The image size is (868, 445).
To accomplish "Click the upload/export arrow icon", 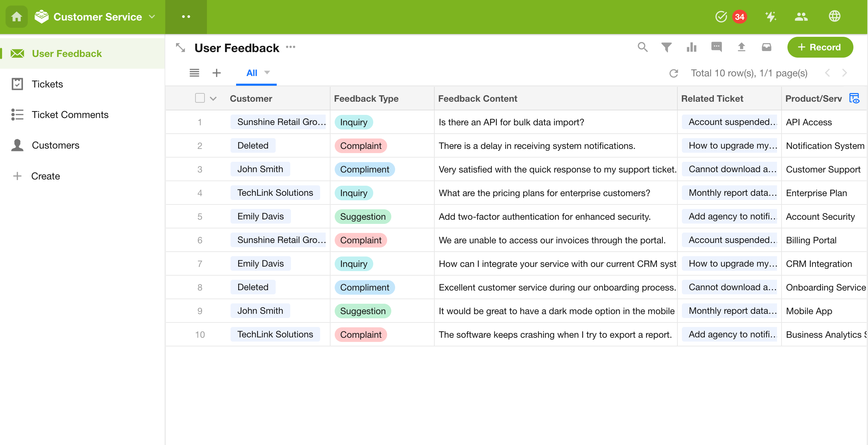I will (x=741, y=47).
